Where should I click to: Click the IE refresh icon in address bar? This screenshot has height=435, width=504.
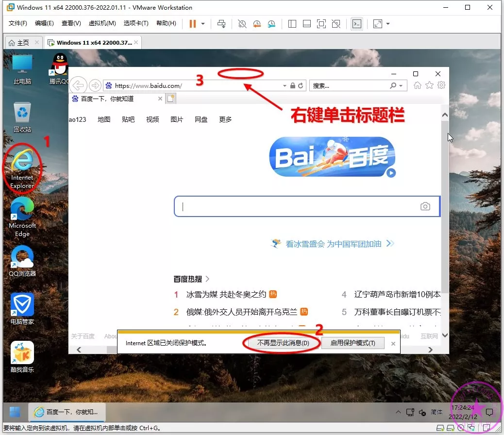[x=301, y=86]
